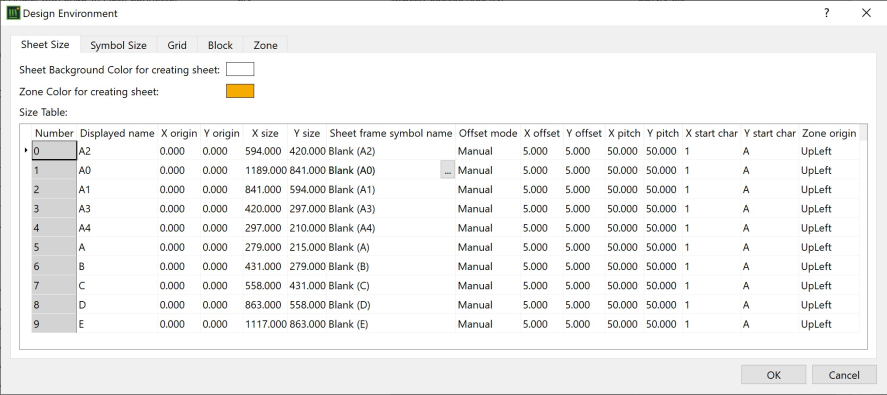Viewport: 887px width, 395px height.
Task: Click the UpLeft zone origin cell in row D
Action: (829, 305)
